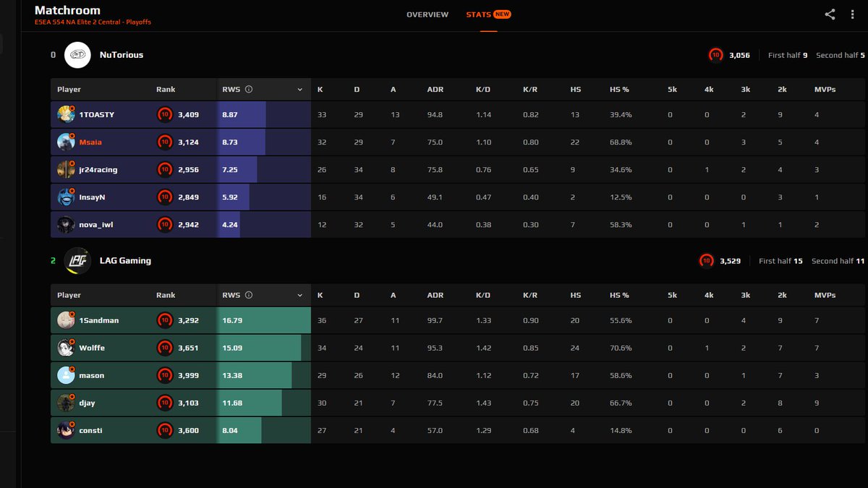Sort NuTorious table by ADR column
The width and height of the screenshot is (868, 488).
(x=435, y=90)
